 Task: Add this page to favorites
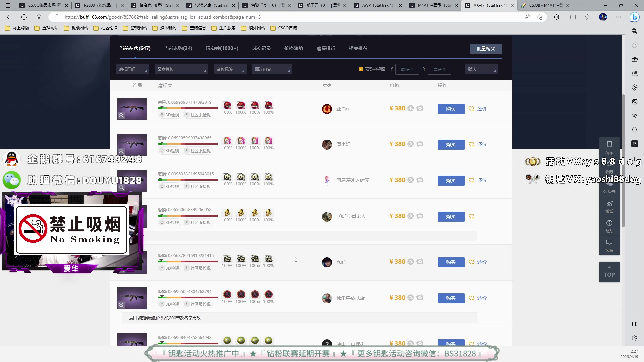(x=539, y=17)
